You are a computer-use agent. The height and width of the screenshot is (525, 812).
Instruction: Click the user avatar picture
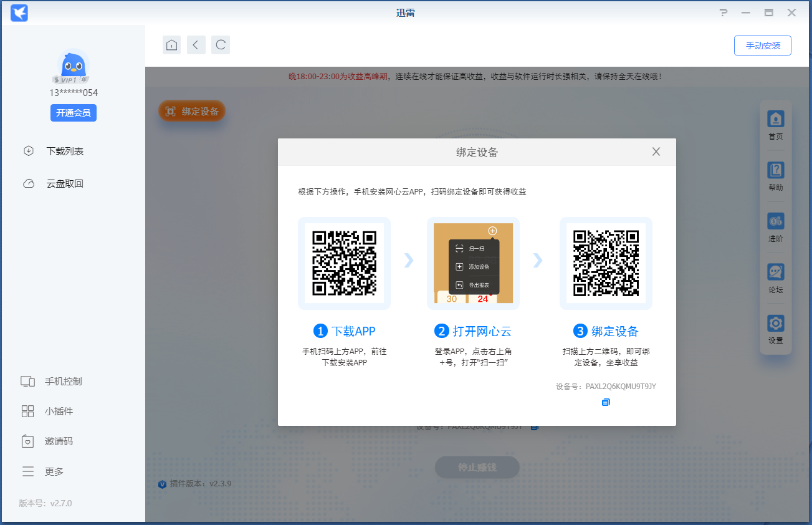74,66
